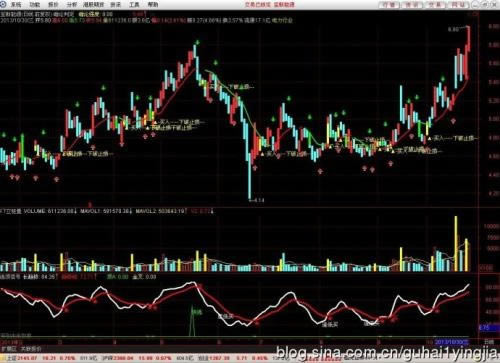Click the 网站 button in title bar
This screenshot has height=363, width=500.
tap(458, 4)
